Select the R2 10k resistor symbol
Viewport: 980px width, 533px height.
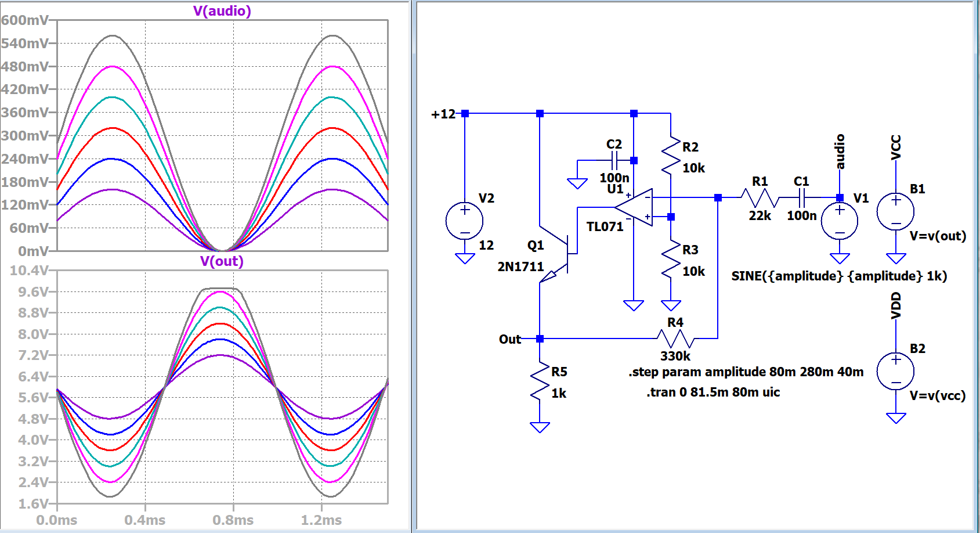pyautogui.click(x=671, y=156)
